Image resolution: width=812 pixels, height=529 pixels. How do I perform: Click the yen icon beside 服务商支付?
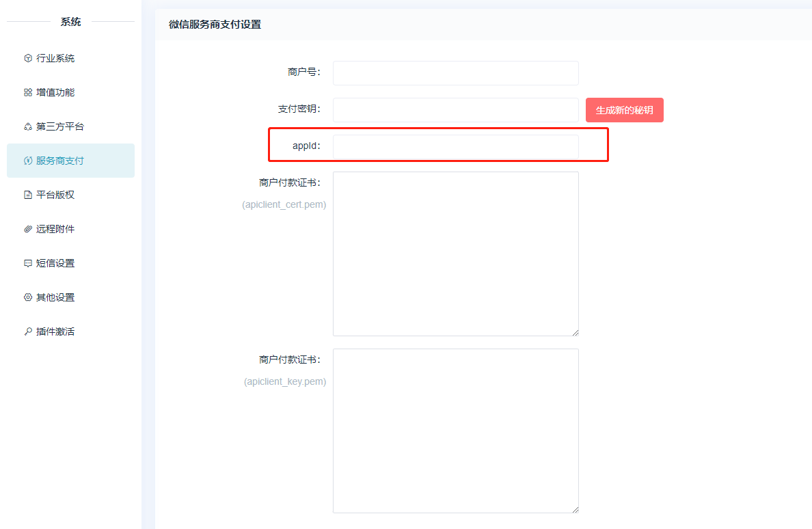click(28, 161)
